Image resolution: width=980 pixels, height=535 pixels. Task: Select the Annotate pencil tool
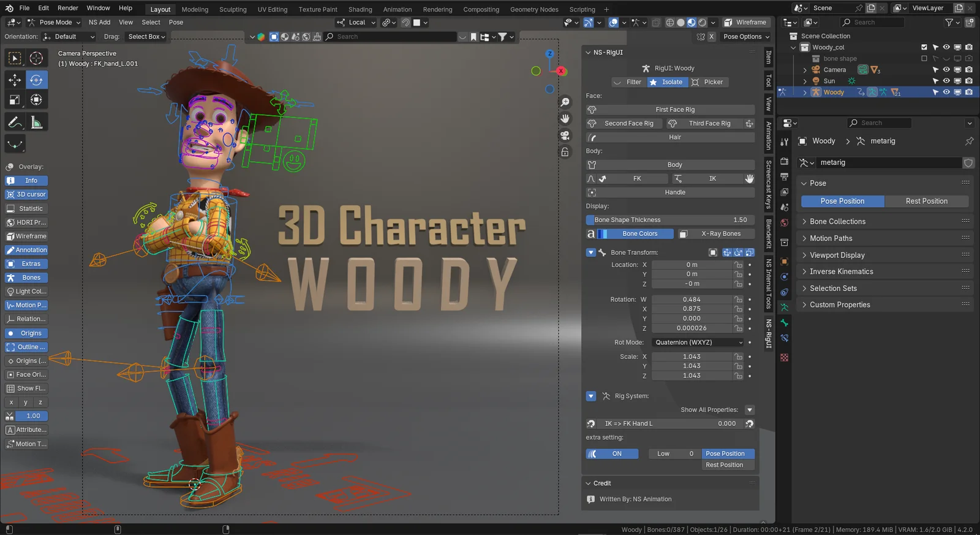tap(15, 122)
